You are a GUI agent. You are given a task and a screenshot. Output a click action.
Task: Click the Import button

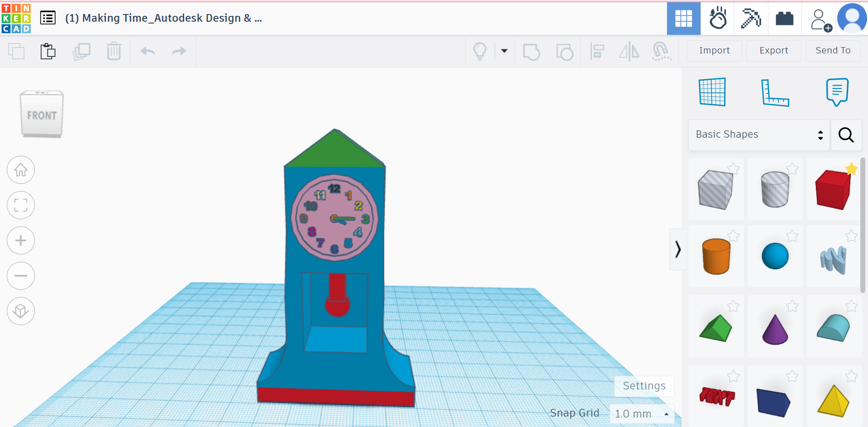point(714,51)
